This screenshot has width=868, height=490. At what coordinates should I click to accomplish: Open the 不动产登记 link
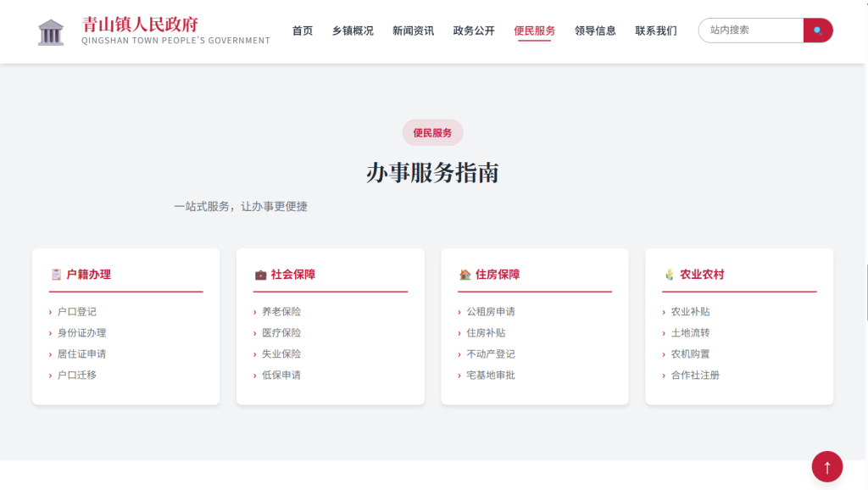coord(491,354)
